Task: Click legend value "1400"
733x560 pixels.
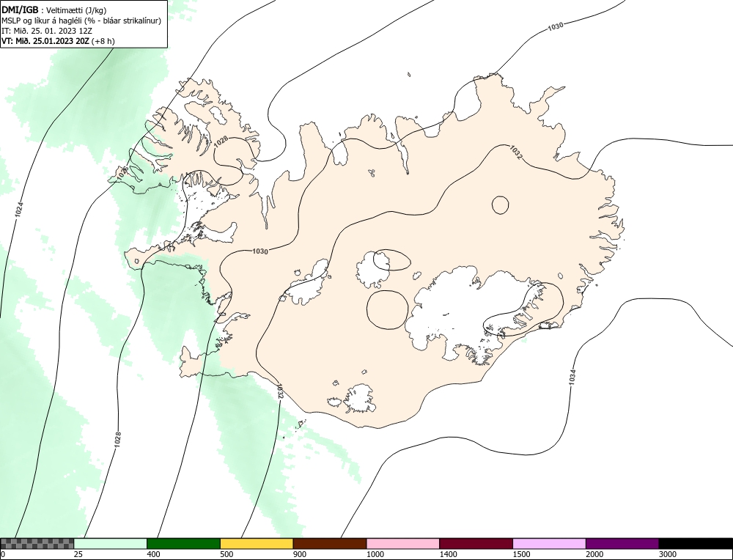Action: (x=449, y=555)
